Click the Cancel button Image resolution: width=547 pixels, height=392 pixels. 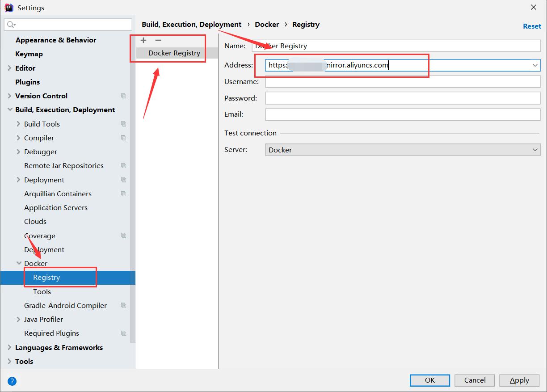(x=475, y=380)
